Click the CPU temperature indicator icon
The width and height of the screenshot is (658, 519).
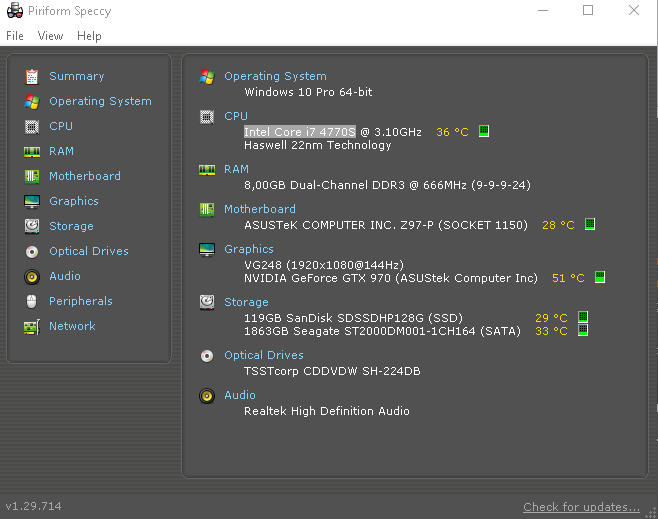(x=484, y=131)
